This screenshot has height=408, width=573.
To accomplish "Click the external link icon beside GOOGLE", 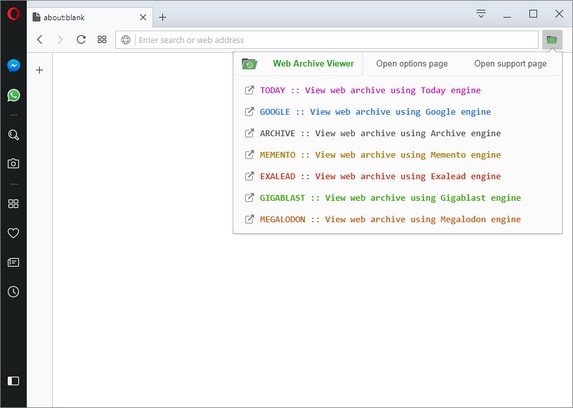I will point(249,112).
